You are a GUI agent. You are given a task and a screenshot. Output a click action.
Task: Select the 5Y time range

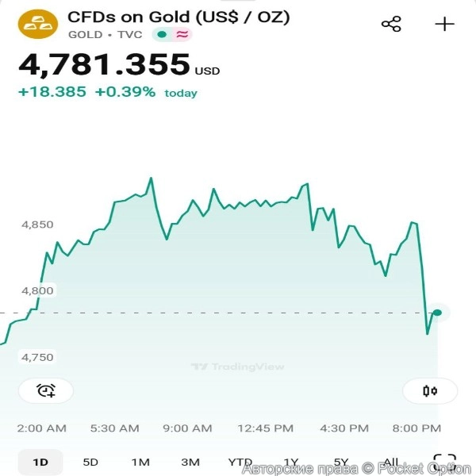pos(341,462)
